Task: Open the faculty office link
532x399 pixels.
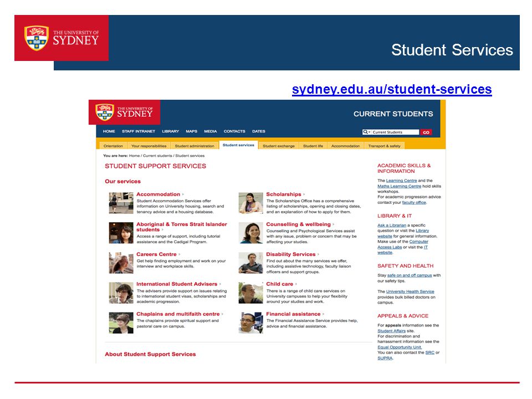Action: tap(414, 203)
